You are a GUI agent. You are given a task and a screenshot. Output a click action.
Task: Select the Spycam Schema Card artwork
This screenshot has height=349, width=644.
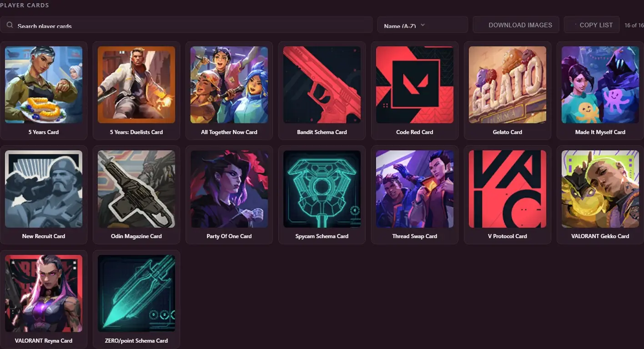pyautogui.click(x=322, y=189)
